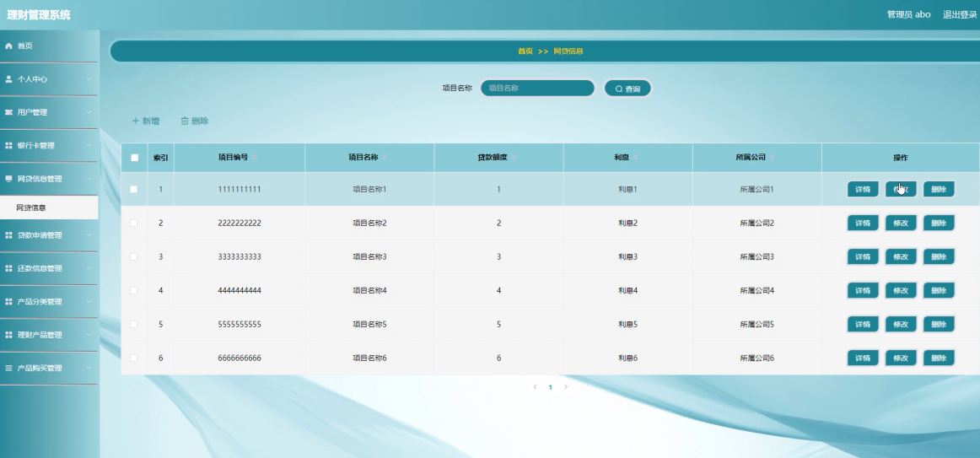980x458 pixels.
Task: Check the checkbox for row 4
Action: (134, 290)
